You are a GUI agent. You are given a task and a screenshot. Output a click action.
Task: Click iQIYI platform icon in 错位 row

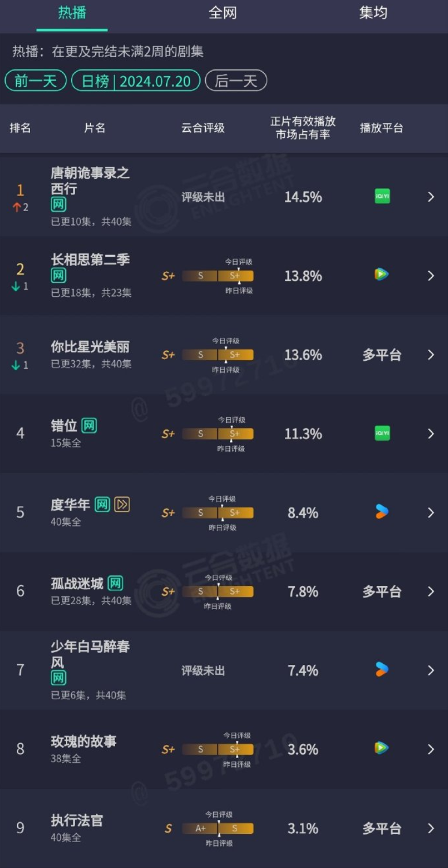[x=382, y=433]
